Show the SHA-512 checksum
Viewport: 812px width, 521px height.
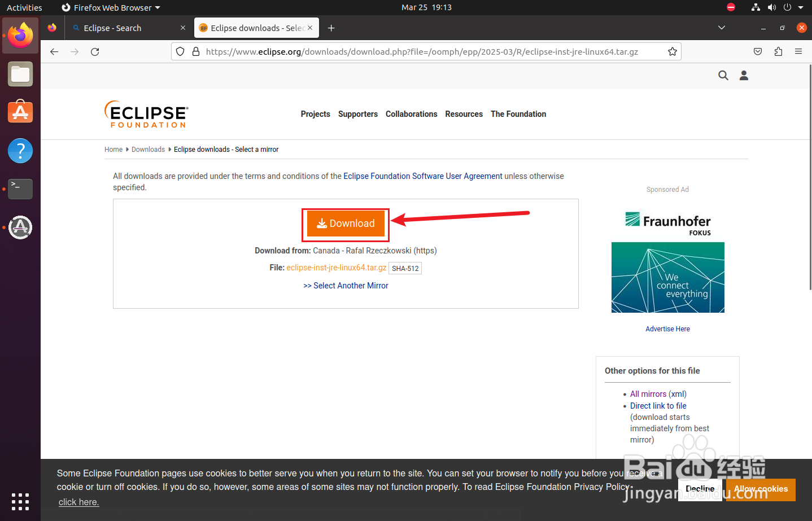(405, 268)
